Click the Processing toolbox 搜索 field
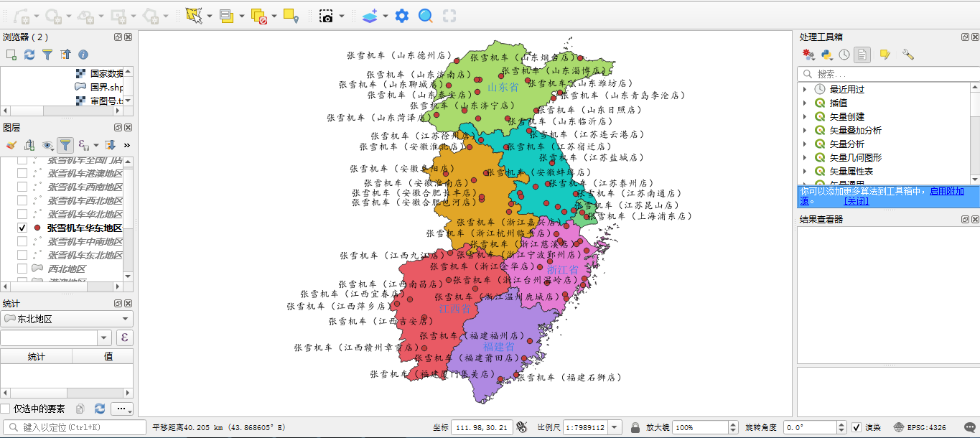Screen dimensions: 980x438 [888, 74]
